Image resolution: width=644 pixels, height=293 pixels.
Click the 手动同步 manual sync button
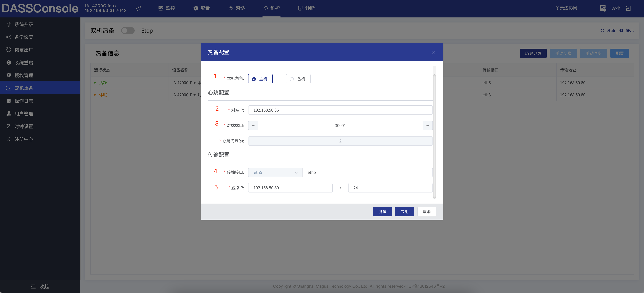[x=593, y=53]
